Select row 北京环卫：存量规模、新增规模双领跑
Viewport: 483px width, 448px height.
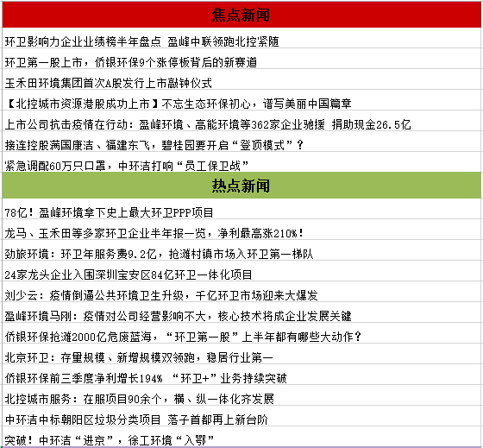click(x=241, y=357)
